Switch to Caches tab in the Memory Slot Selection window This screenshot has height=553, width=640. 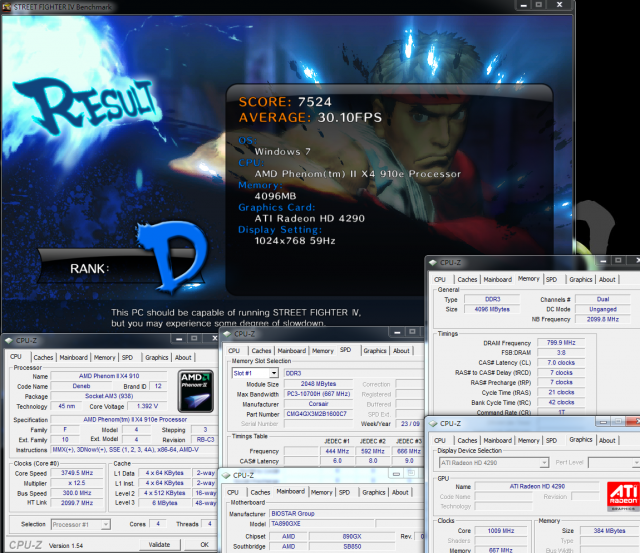tap(261, 351)
